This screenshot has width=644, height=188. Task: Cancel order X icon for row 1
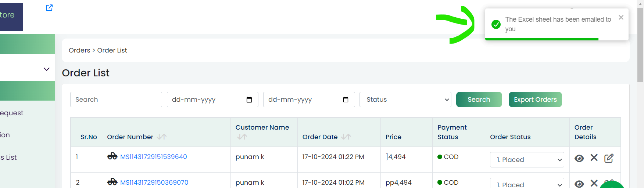[594, 158]
